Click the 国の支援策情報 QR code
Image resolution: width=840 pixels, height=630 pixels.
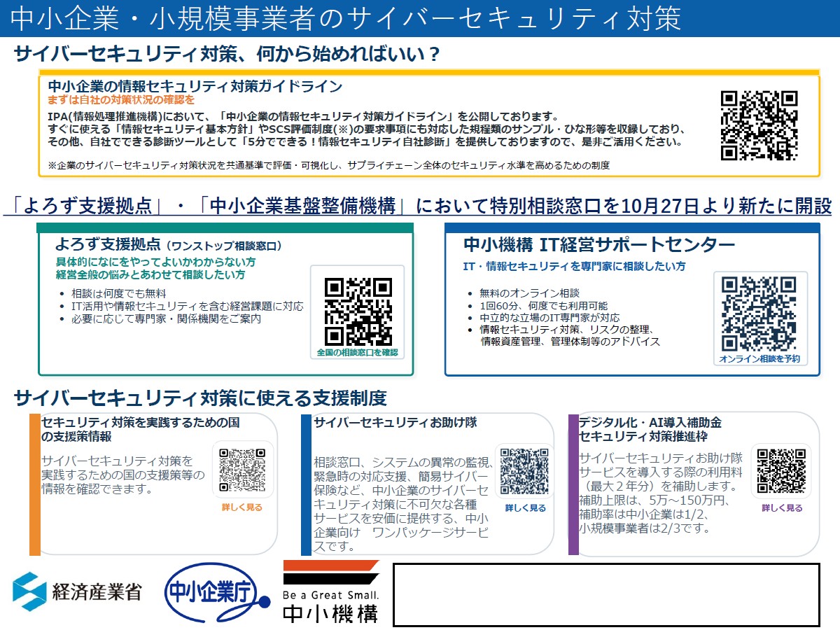242,470
